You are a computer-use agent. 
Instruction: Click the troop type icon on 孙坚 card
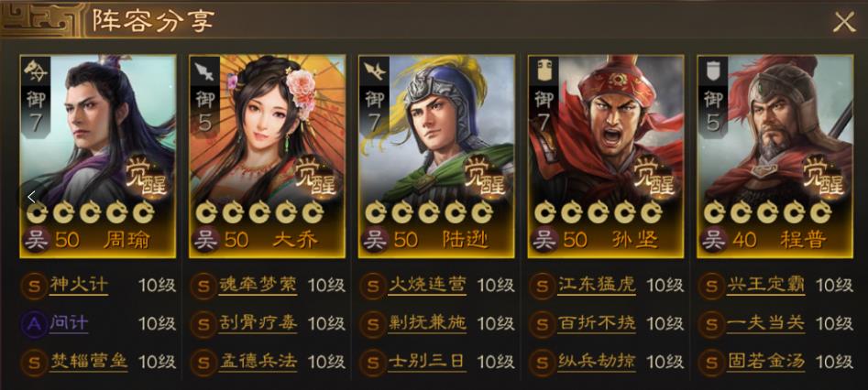point(544,70)
